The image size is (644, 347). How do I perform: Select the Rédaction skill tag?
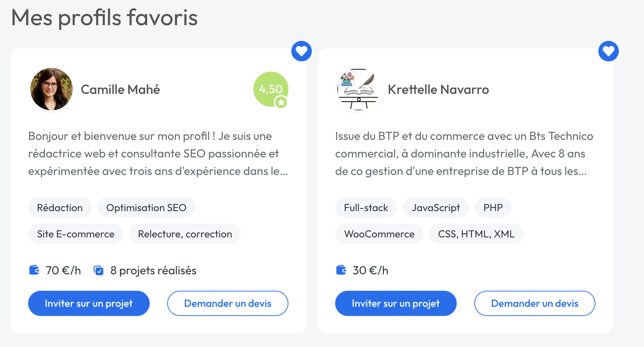coord(60,207)
